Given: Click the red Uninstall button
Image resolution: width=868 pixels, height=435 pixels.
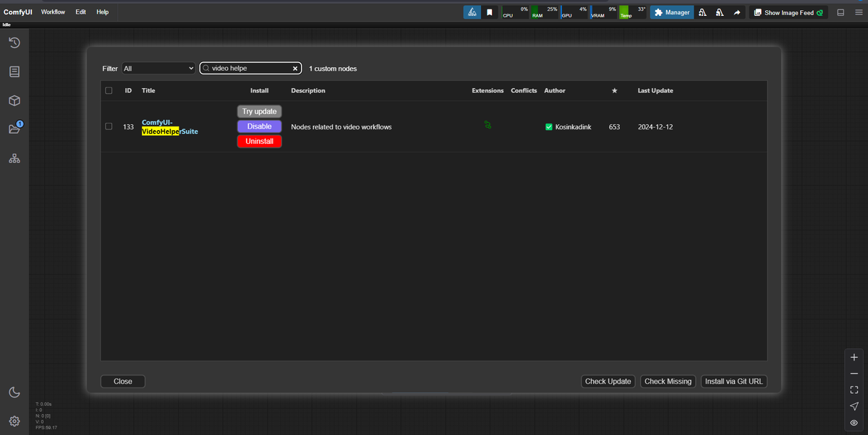Looking at the screenshot, I should click(260, 142).
